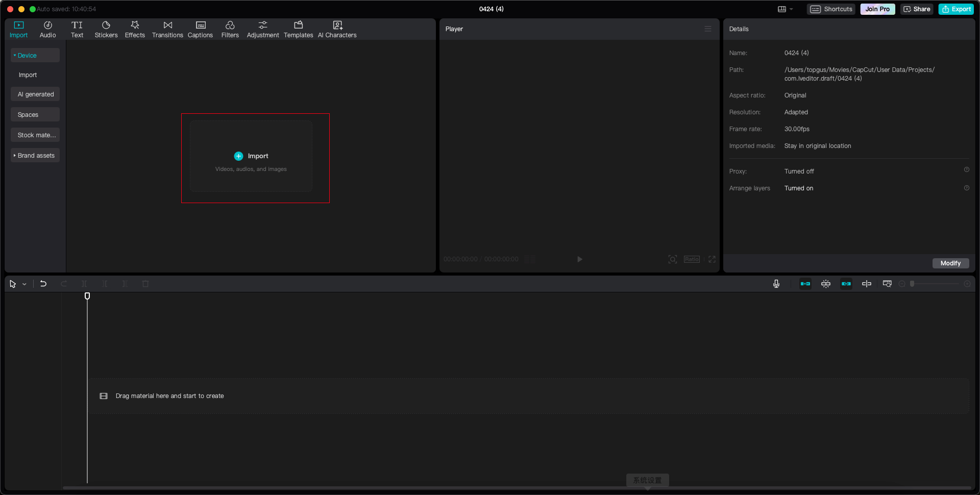Viewport: 980px width, 495px height.
Task: Browse the Templates tab
Action: pos(299,30)
